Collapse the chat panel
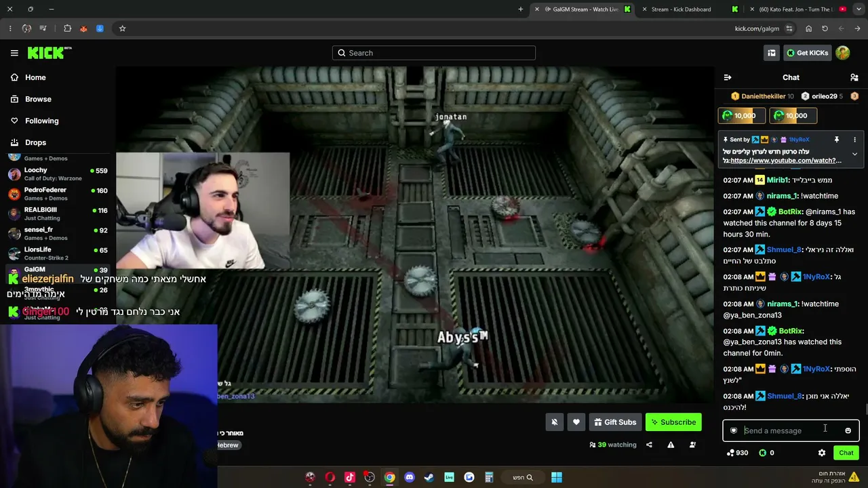 point(728,77)
